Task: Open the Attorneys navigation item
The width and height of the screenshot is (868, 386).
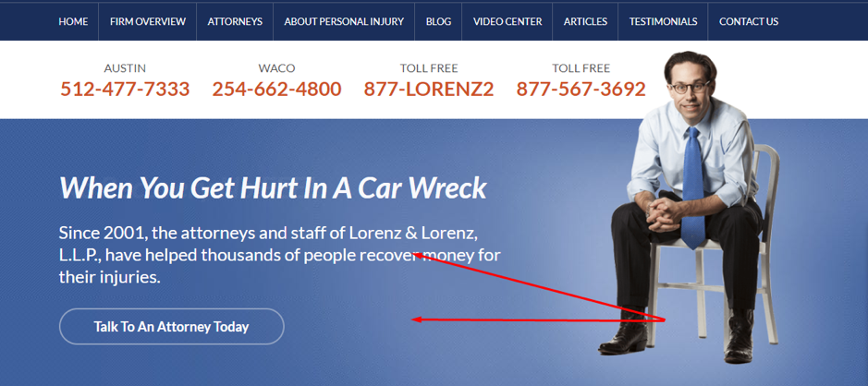Action: (235, 21)
